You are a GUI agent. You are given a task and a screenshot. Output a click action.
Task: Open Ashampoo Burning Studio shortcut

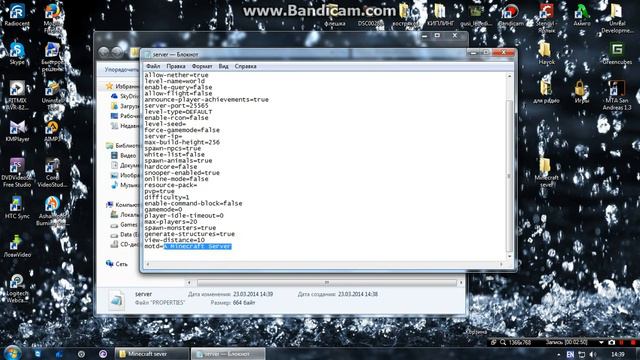[52, 211]
